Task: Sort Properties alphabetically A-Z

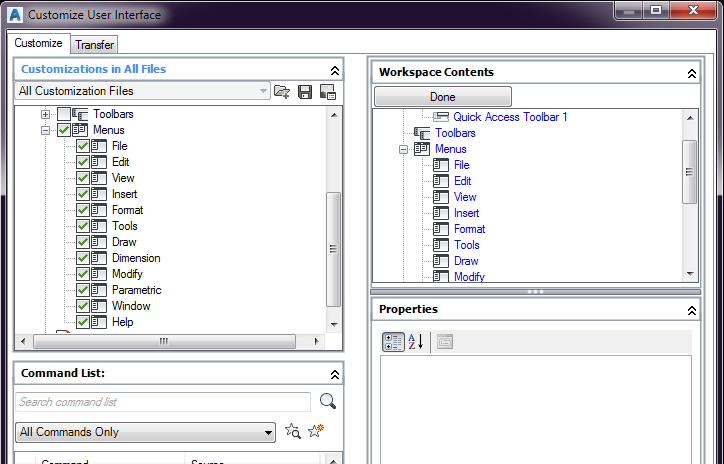Action: (416, 342)
